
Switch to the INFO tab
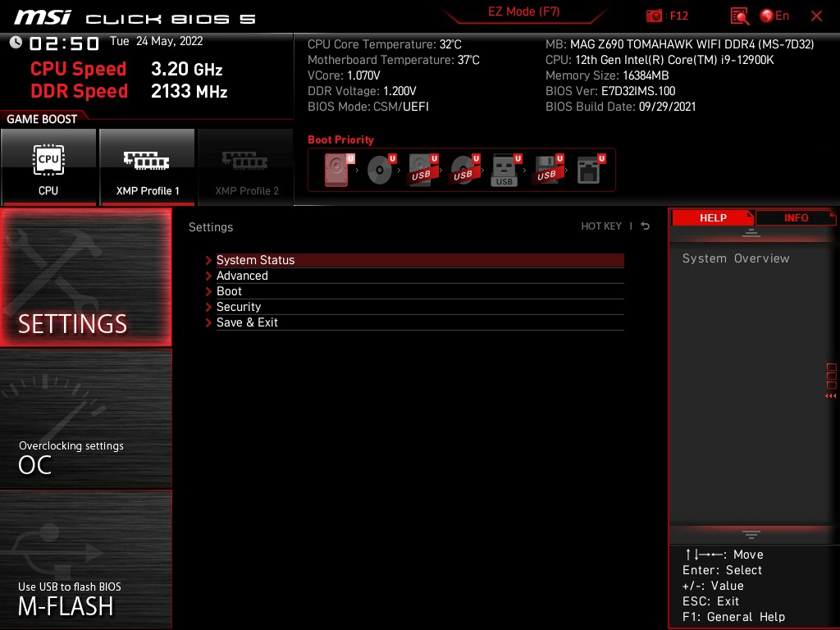coord(796,218)
